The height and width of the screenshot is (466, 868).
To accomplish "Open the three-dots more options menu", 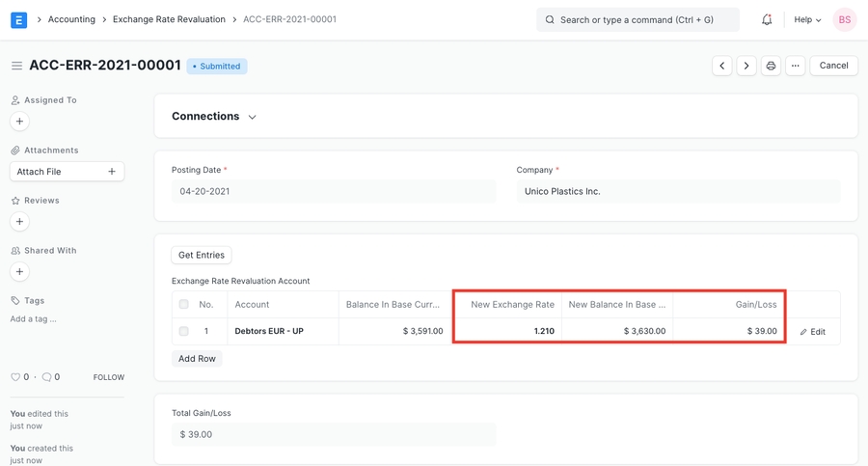I will (x=795, y=66).
